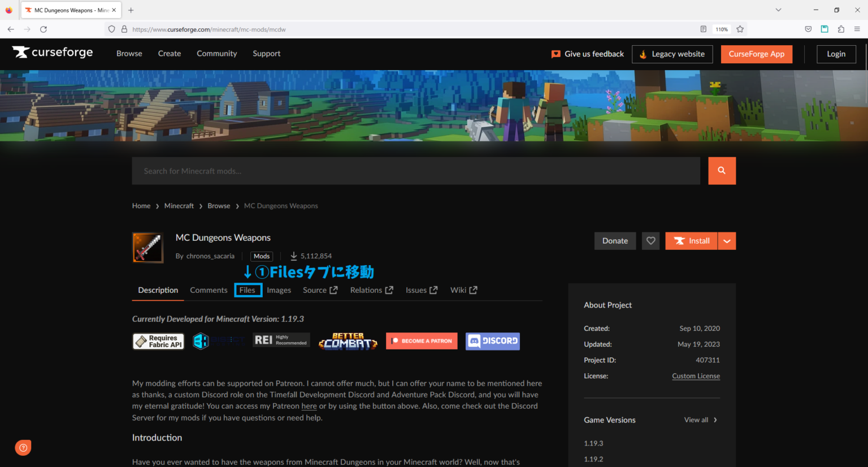Click the heart favorite icon
The image size is (868, 467).
650,241
